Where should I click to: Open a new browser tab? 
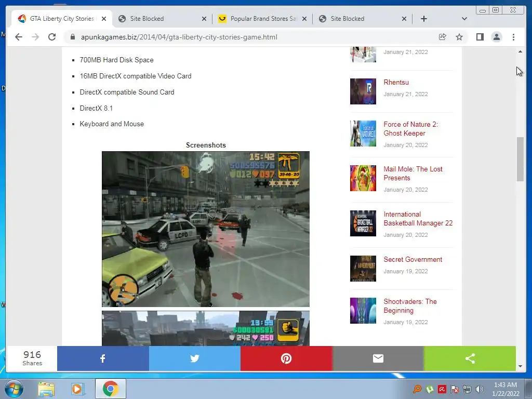pos(424,19)
